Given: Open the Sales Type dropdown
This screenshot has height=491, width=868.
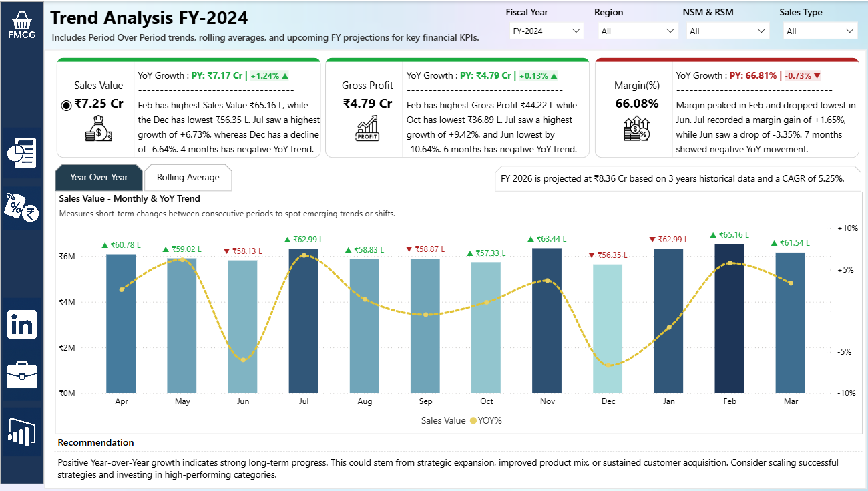Looking at the screenshot, I should pos(821,31).
